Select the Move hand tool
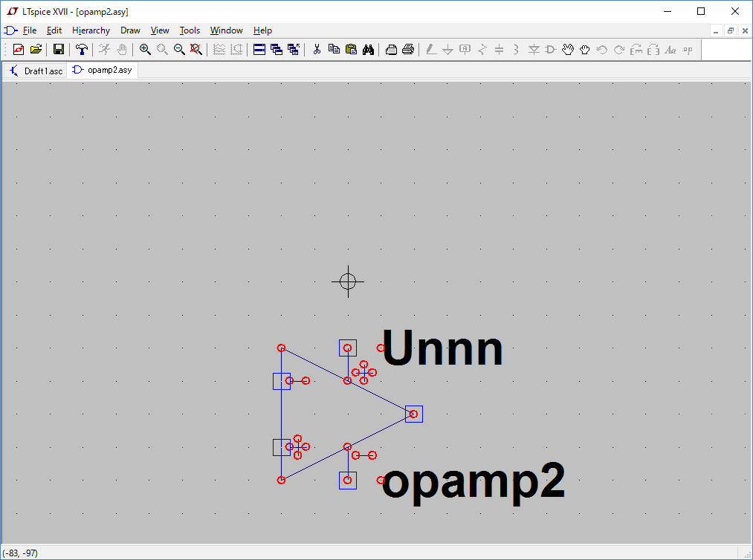 click(568, 50)
